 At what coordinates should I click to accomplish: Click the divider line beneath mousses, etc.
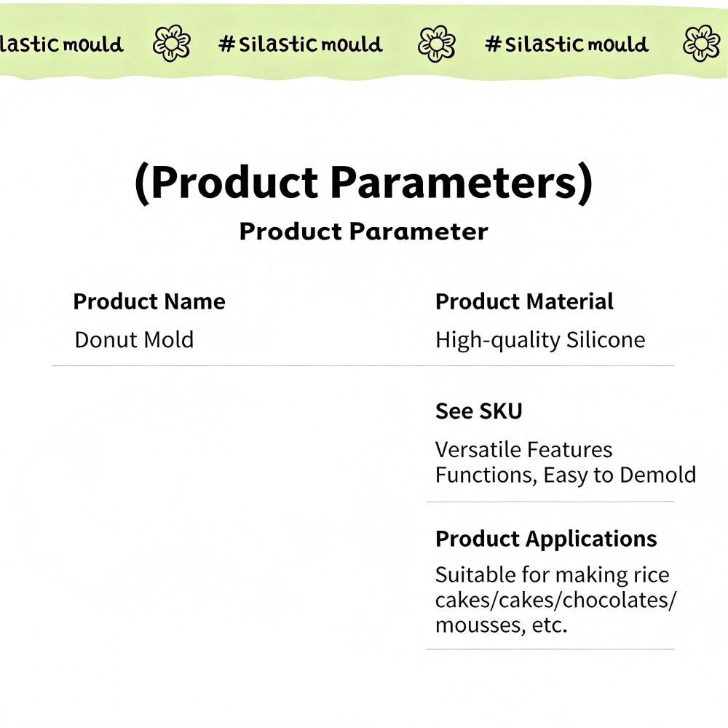pos(550,649)
